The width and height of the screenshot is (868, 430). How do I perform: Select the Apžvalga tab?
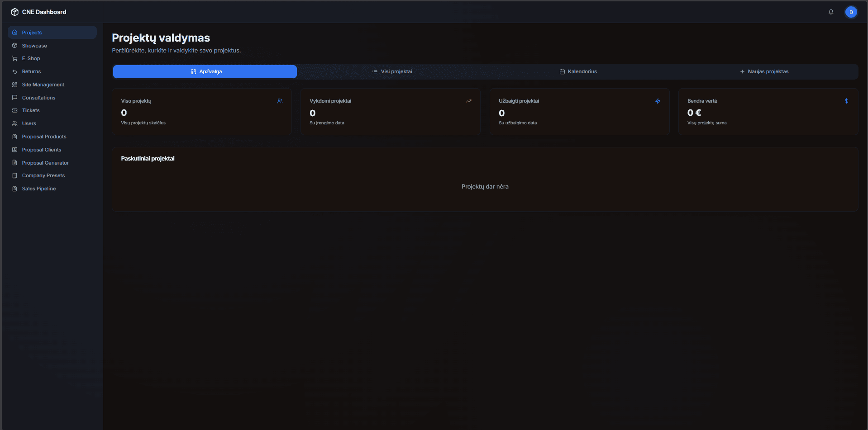[205, 71]
